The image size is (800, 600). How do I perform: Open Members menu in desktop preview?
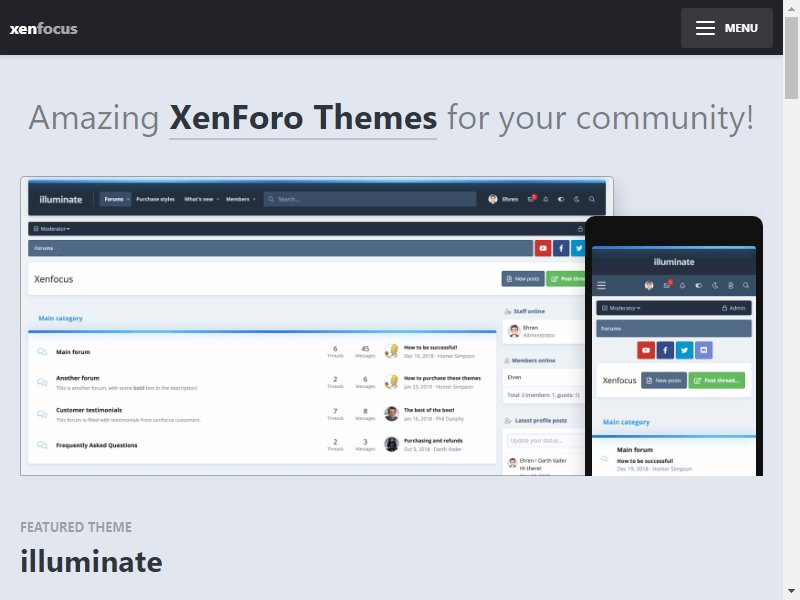[x=240, y=199]
